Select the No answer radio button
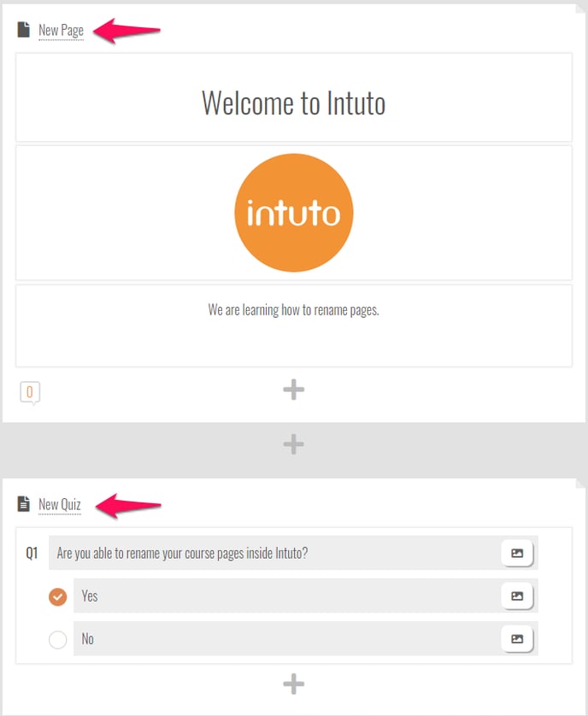Screen dimensions: 588x716 tap(57, 640)
